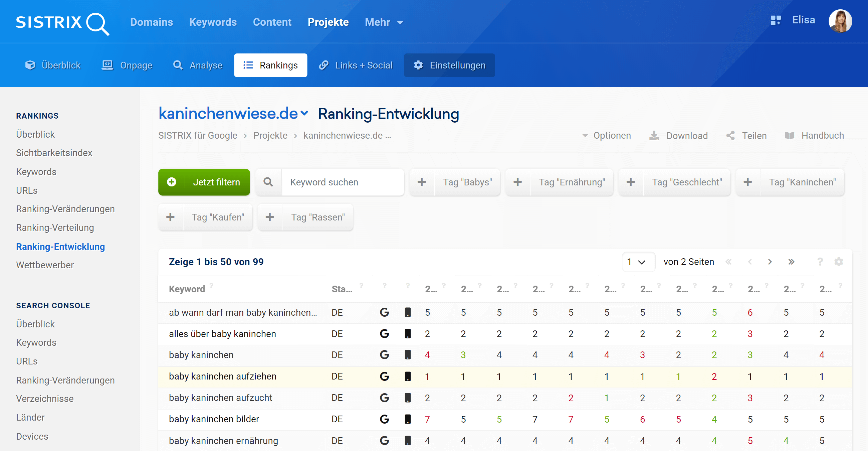Click keyword "baby kaninchen ernährung"
Viewport: 868px width, 451px height.
point(223,441)
